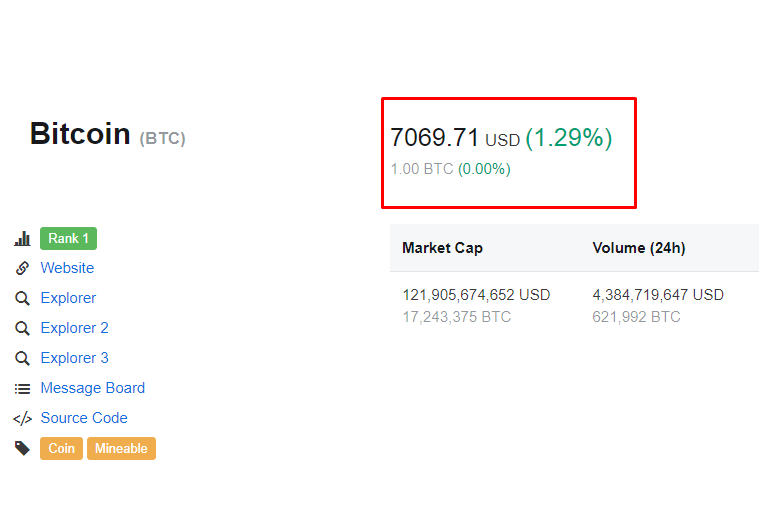
Task: Click the magnifier icon beside Explorer
Action: tap(22, 298)
